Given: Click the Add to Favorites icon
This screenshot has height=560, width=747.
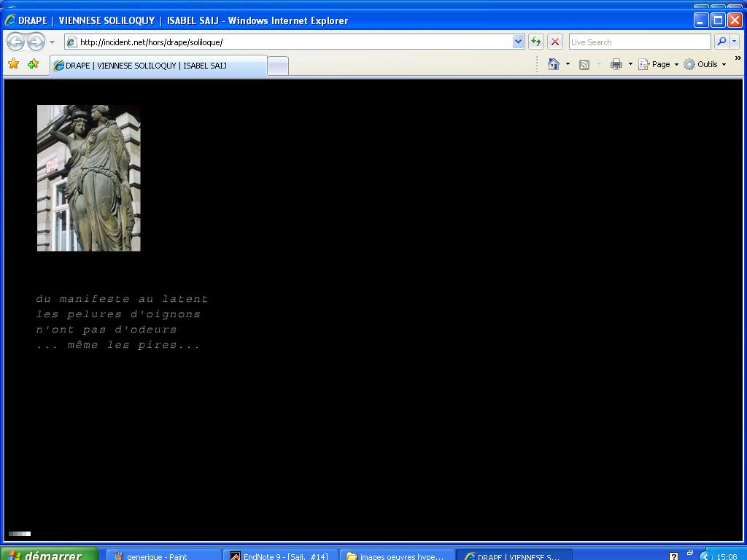Looking at the screenshot, I should [33, 64].
